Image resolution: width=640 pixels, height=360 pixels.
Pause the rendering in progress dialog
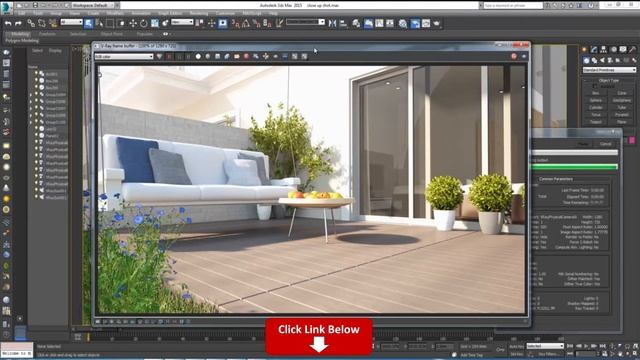tap(584, 144)
